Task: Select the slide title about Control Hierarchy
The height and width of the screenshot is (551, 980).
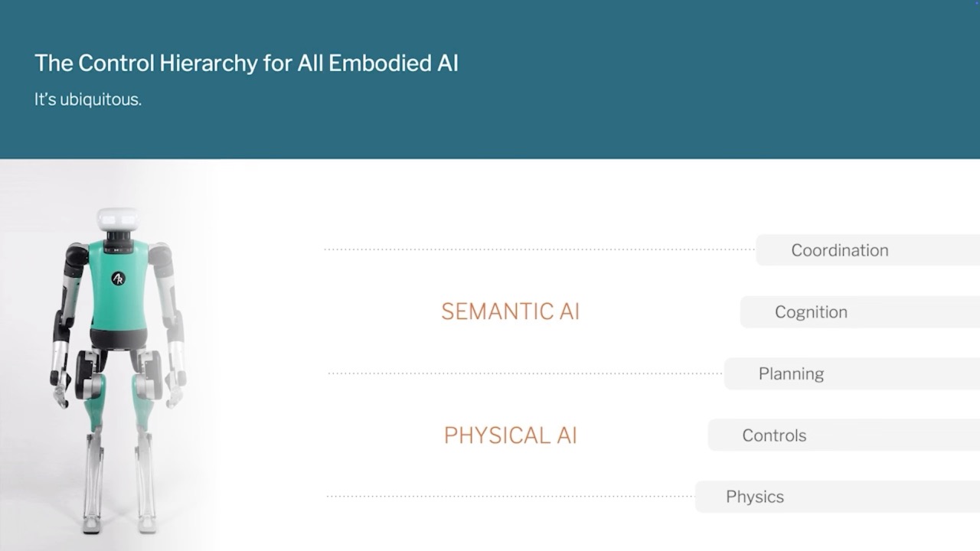Action: click(247, 63)
